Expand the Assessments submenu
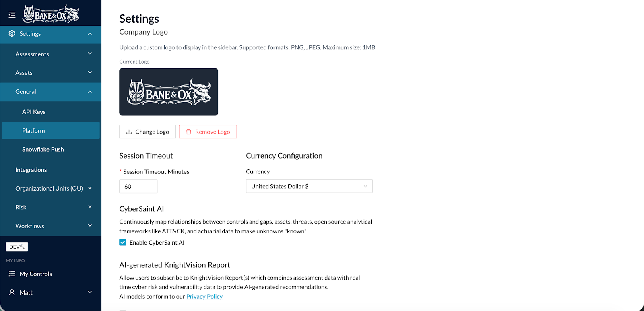Image resolution: width=644 pixels, height=311 pixels. coord(90,54)
